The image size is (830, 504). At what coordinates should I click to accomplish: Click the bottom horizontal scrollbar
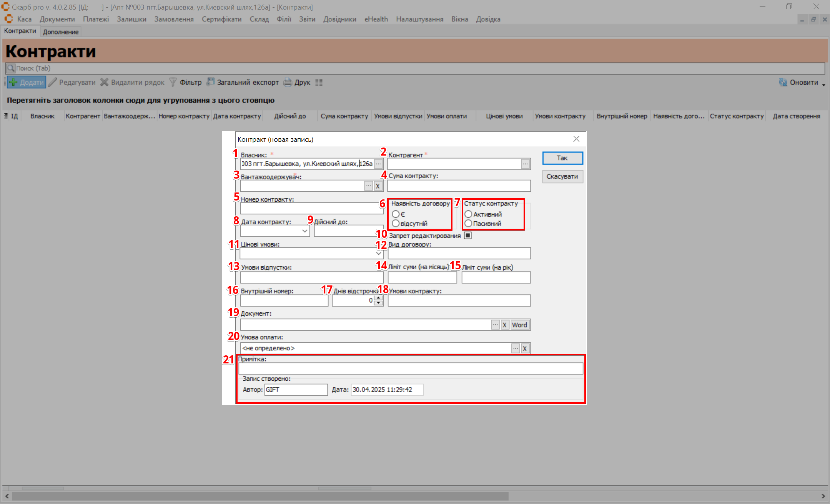pyautogui.click(x=260, y=496)
